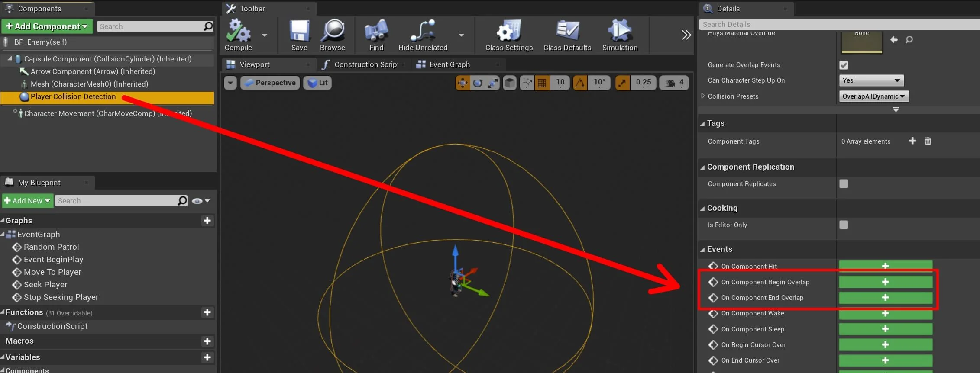Browse to asset in Content Browser
This screenshot has width=980, height=373.
tap(332, 35)
